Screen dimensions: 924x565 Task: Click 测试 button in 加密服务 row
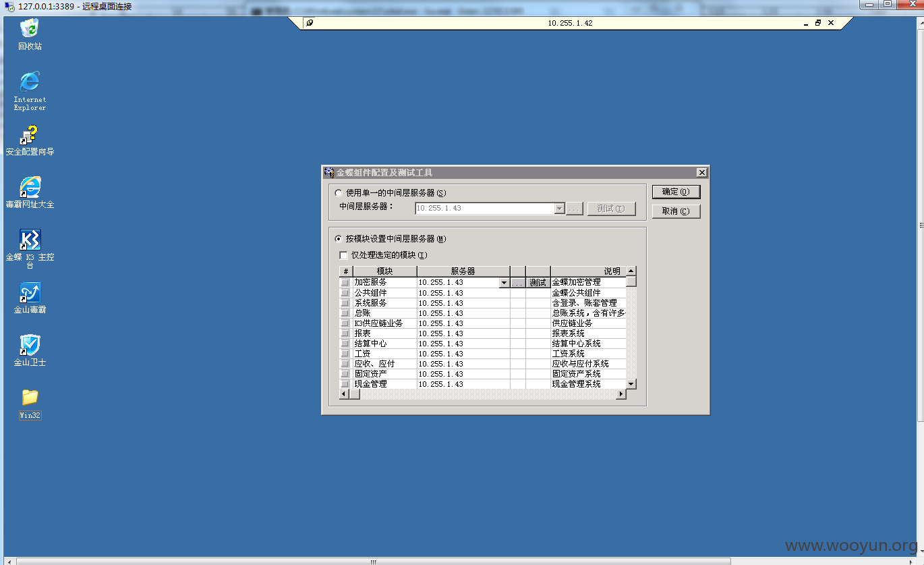click(x=538, y=283)
